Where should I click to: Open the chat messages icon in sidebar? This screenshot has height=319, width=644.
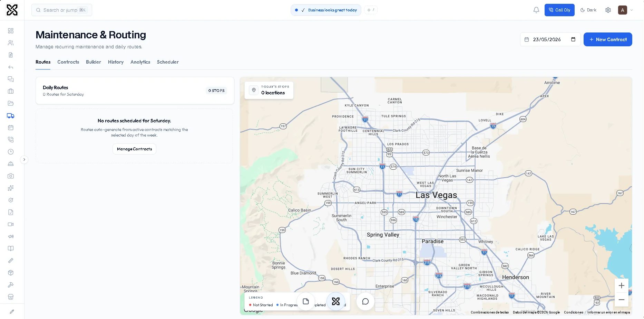pyautogui.click(x=11, y=79)
